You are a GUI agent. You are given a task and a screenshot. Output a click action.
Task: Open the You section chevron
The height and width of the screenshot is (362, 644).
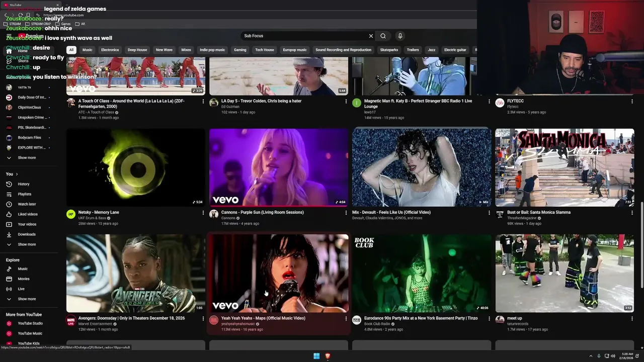[x=17, y=174]
